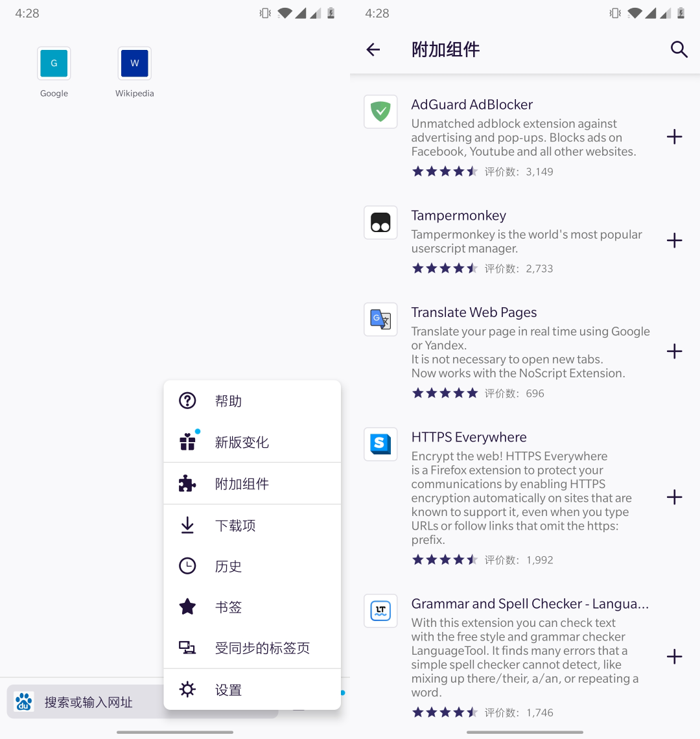Add Translate Web Pages with plus button
700x739 pixels.
(x=674, y=351)
